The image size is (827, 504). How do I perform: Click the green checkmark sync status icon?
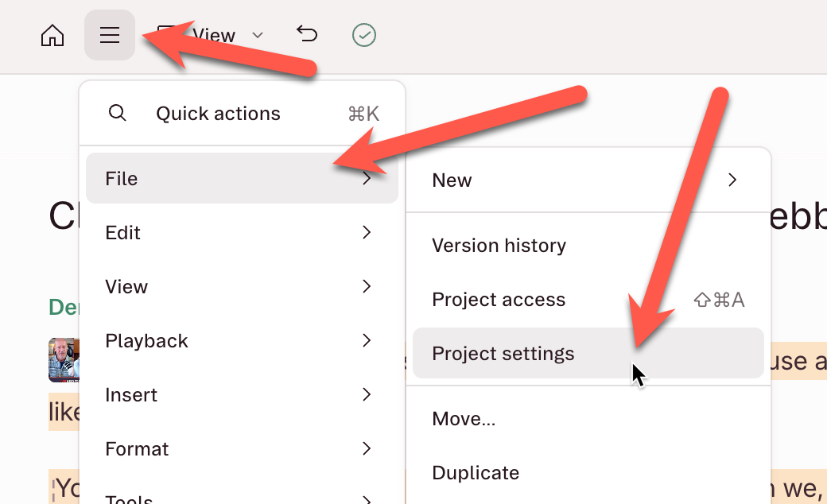pyautogui.click(x=364, y=35)
